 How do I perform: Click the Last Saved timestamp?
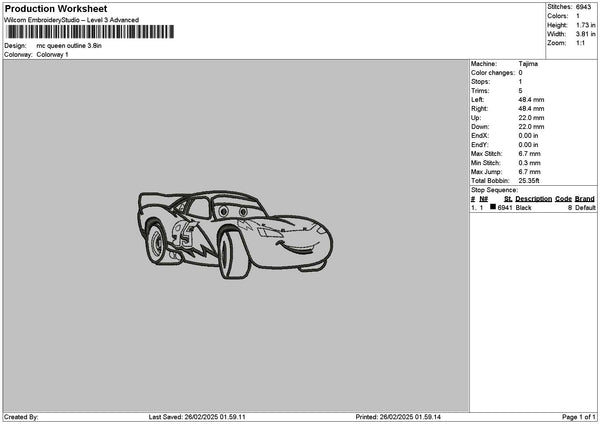(197, 417)
